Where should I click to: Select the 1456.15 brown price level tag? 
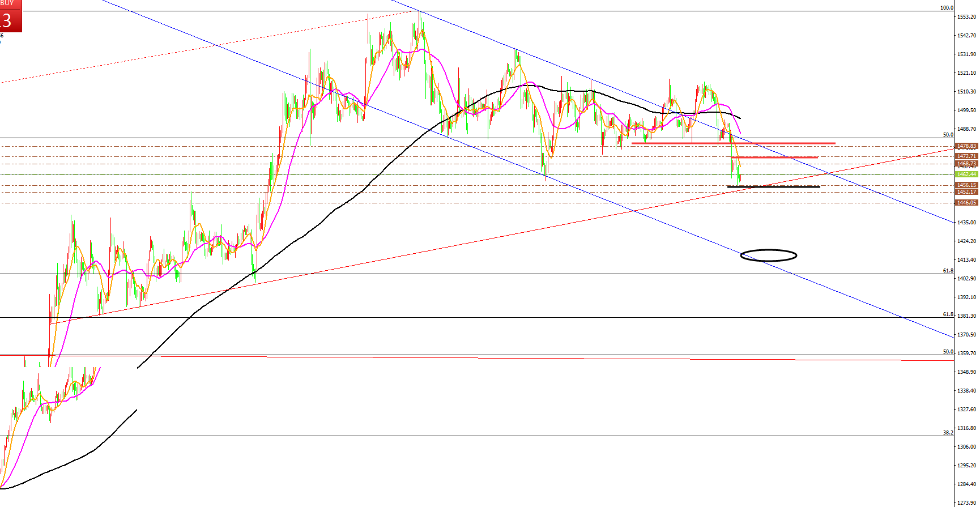966,185
